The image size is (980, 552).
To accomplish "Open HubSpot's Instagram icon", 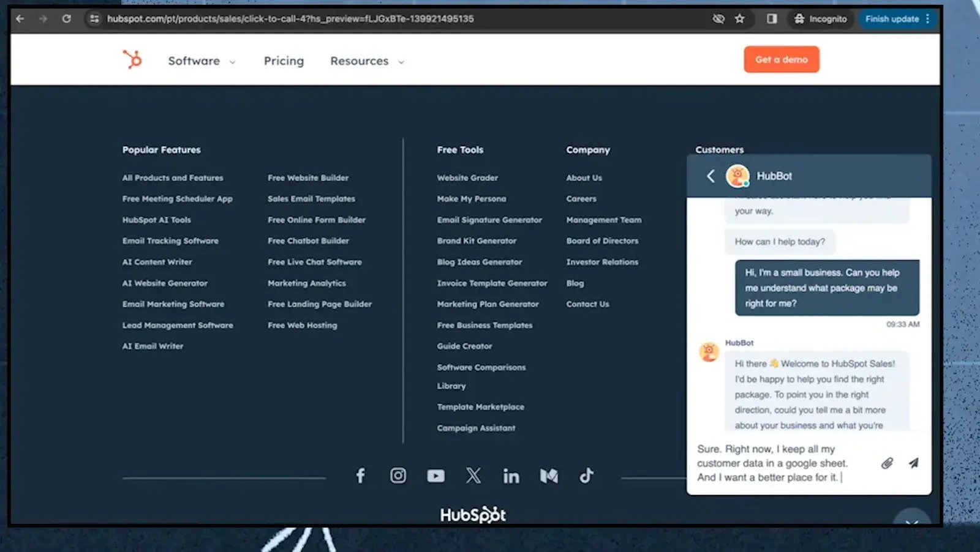I will point(398,476).
